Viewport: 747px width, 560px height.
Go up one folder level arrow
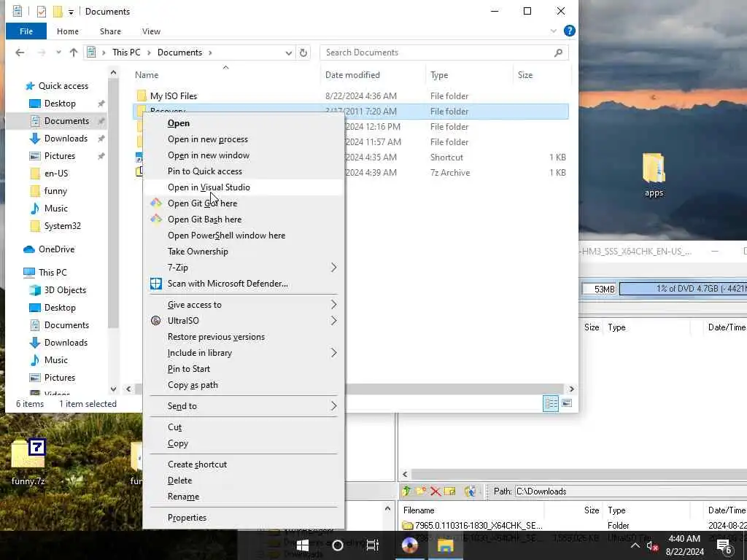point(74,52)
